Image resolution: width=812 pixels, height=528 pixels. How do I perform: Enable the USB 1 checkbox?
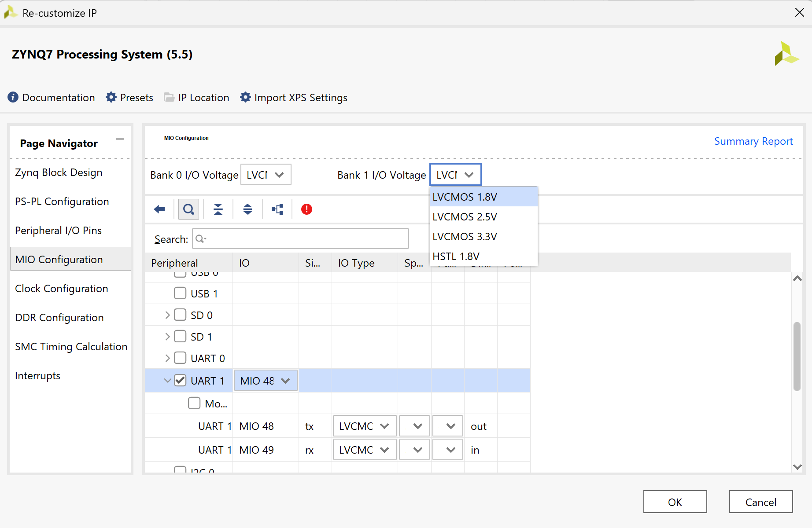[x=180, y=293]
